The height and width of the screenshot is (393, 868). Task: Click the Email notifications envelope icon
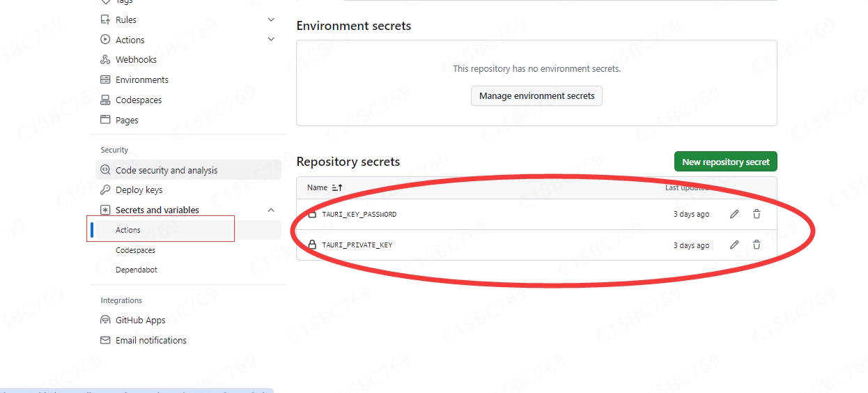click(105, 341)
